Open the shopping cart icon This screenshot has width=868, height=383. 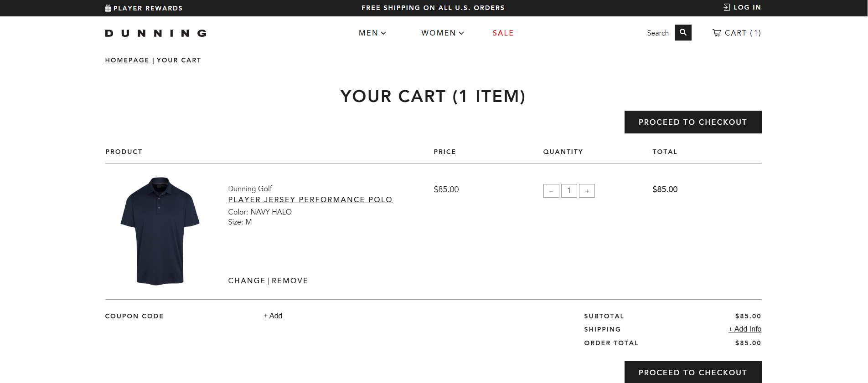(717, 33)
